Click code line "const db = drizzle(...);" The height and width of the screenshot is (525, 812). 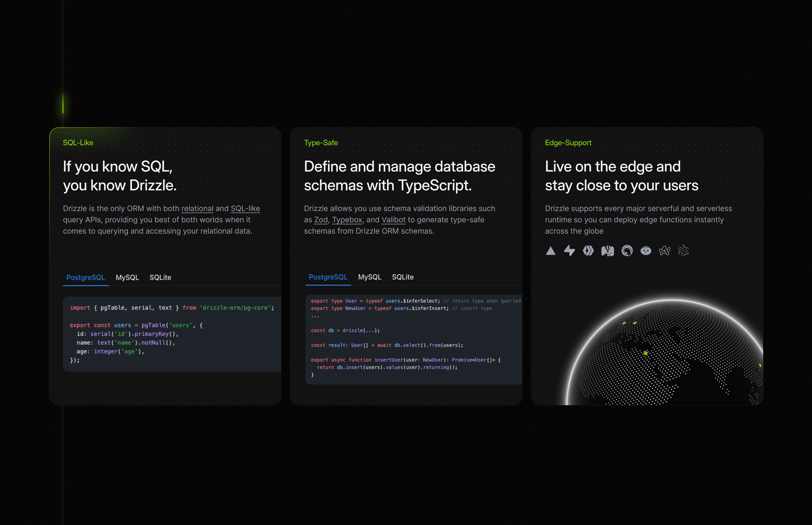[x=345, y=330]
